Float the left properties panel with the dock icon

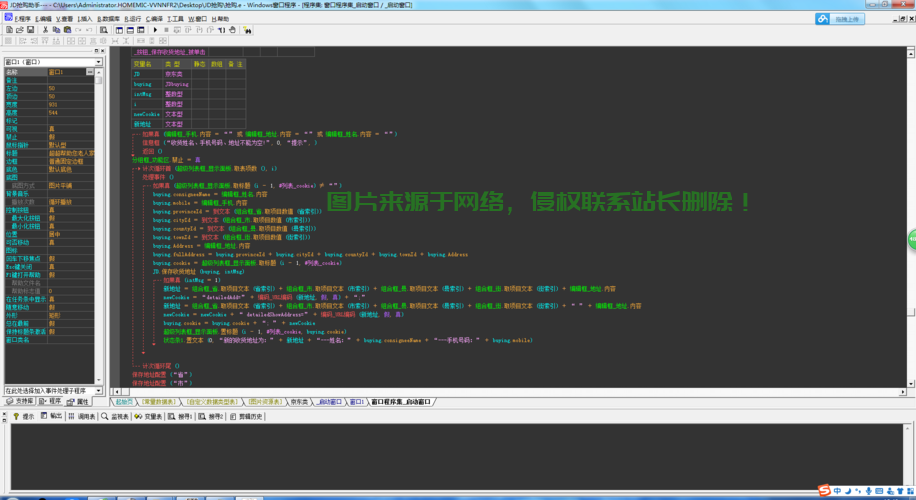pos(96,51)
